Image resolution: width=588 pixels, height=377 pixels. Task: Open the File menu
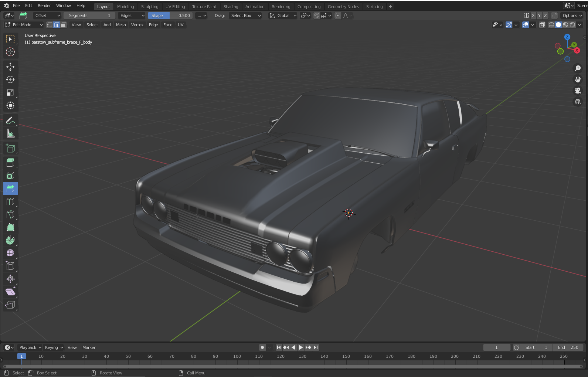(16, 6)
